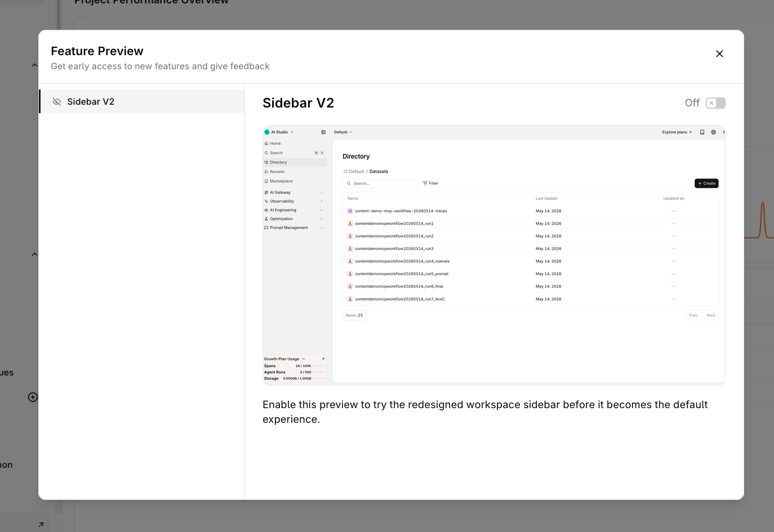Collapse the lower chevron section in background sidebar
774x532 pixels.
point(34,254)
